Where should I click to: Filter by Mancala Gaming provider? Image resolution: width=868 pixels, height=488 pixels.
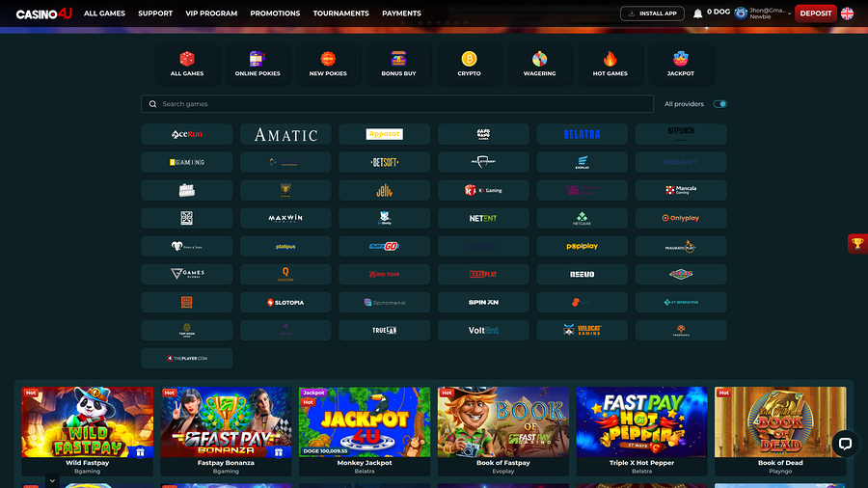coord(681,190)
